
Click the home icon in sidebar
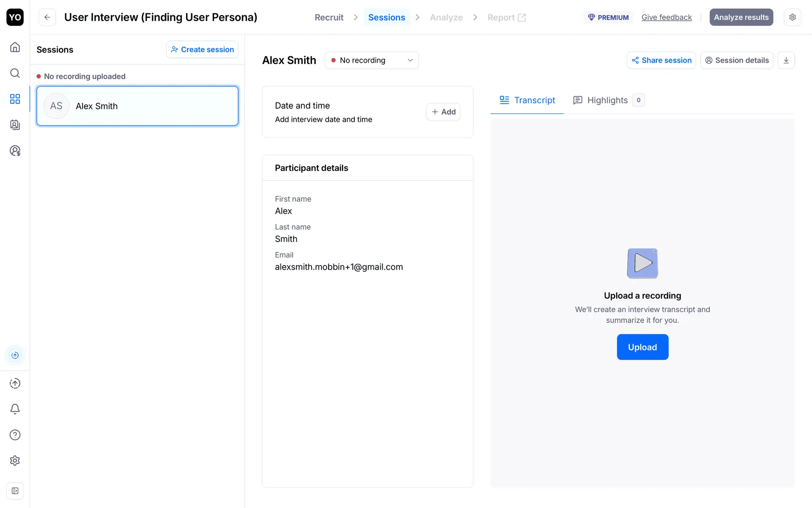coord(15,47)
